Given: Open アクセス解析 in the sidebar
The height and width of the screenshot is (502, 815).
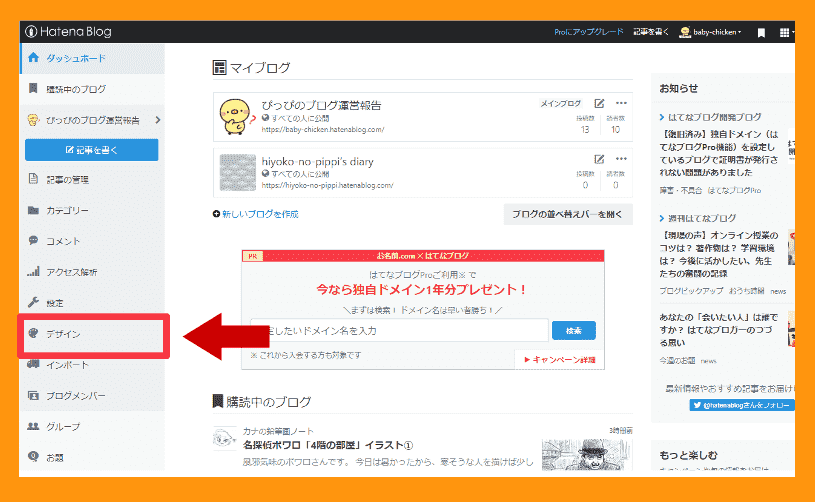Looking at the screenshot, I should (x=93, y=272).
